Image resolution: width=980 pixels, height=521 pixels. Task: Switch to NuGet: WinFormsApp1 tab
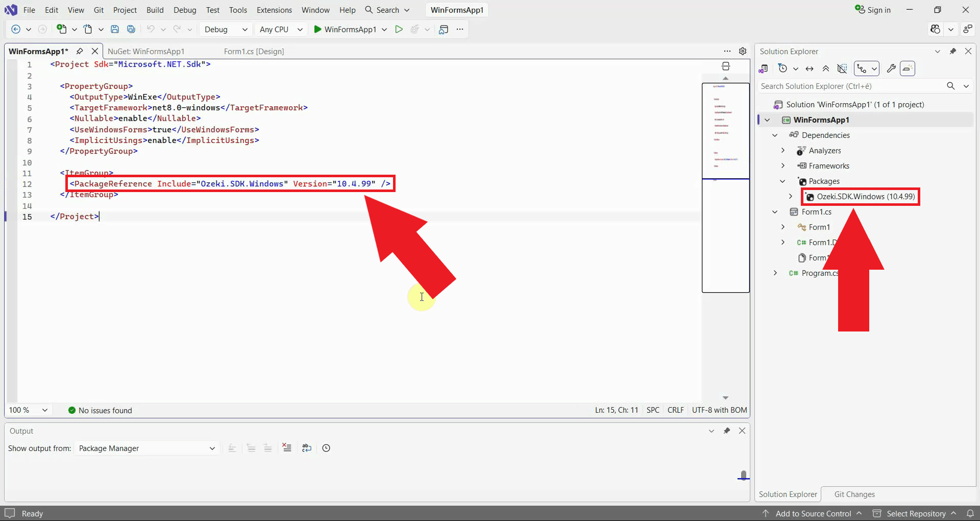coord(146,51)
